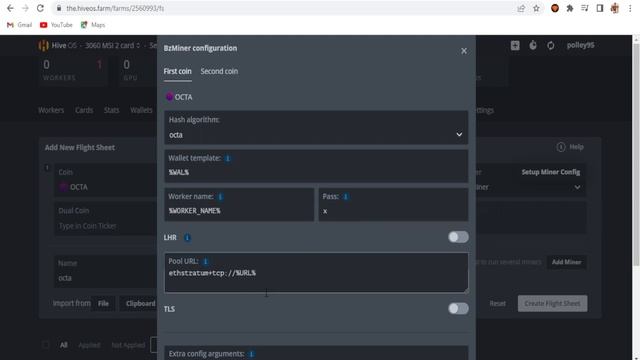Open the Wallets tab

[141, 110]
